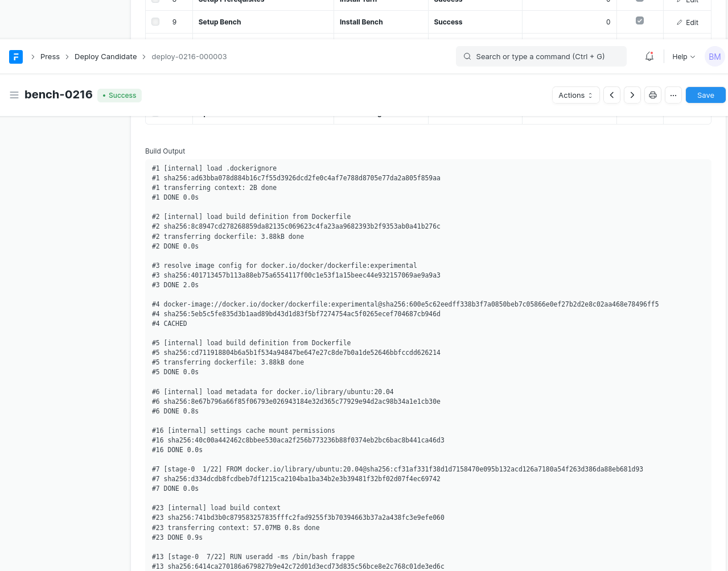This screenshot has width=728, height=571.
Task: Go to Press via breadcrumb
Action: click(50, 56)
